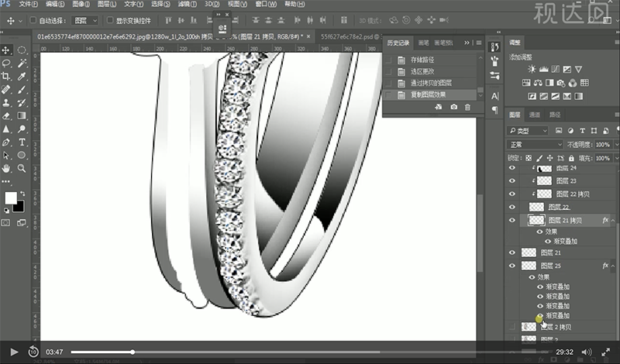This screenshot has width=620, height=364.
Task: Select the Path Selection tool
Action: pos(6,156)
